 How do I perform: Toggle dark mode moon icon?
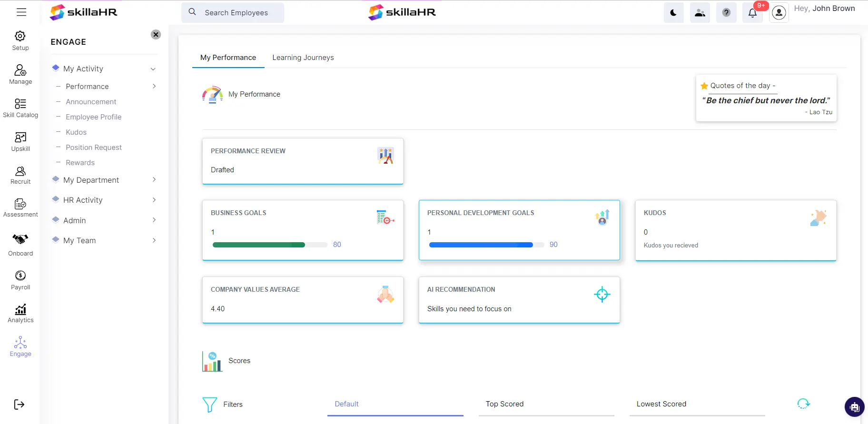673,13
